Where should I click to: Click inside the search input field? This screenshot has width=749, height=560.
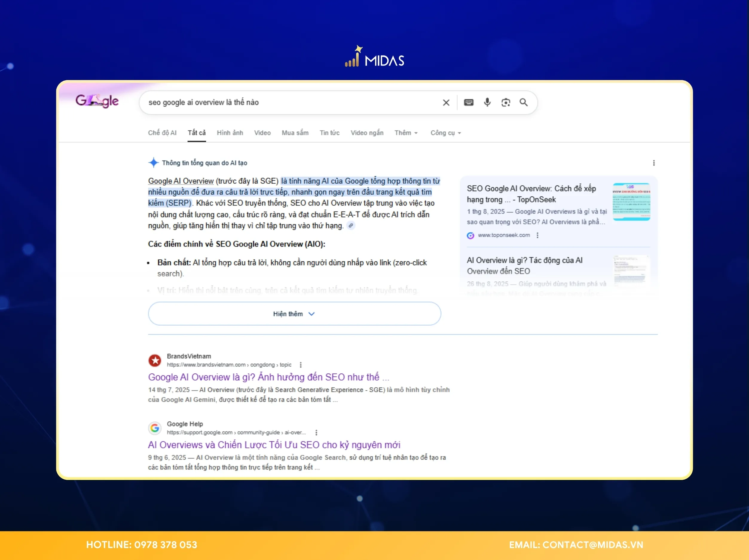(271, 102)
